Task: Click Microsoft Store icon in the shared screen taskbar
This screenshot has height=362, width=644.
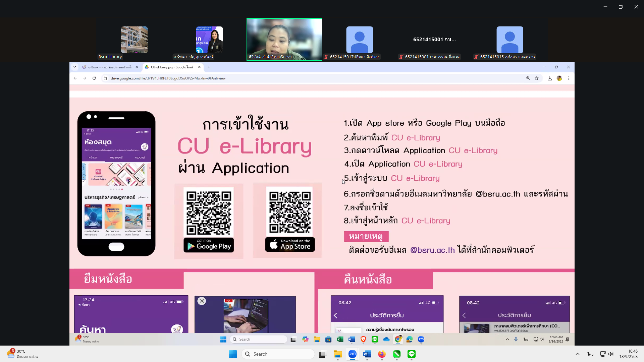Action: coord(328,339)
